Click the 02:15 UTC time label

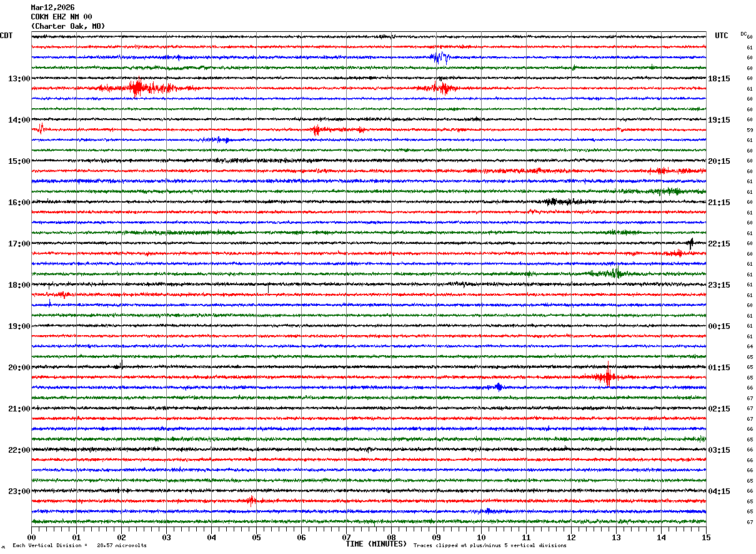pyautogui.click(x=719, y=408)
